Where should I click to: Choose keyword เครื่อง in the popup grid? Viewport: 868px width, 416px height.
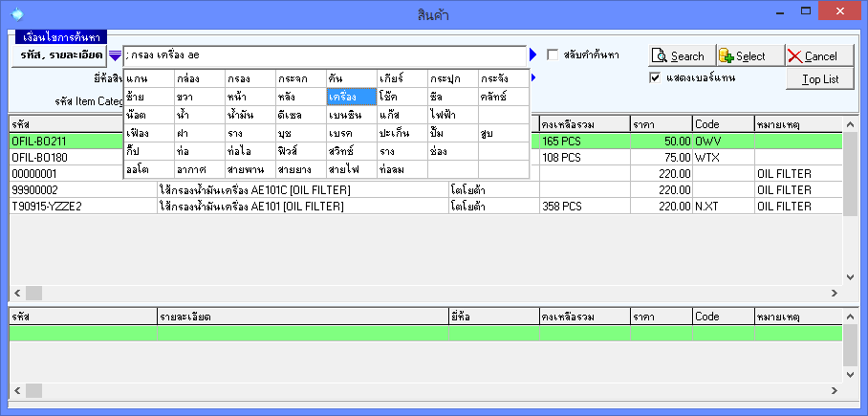[351, 97]
